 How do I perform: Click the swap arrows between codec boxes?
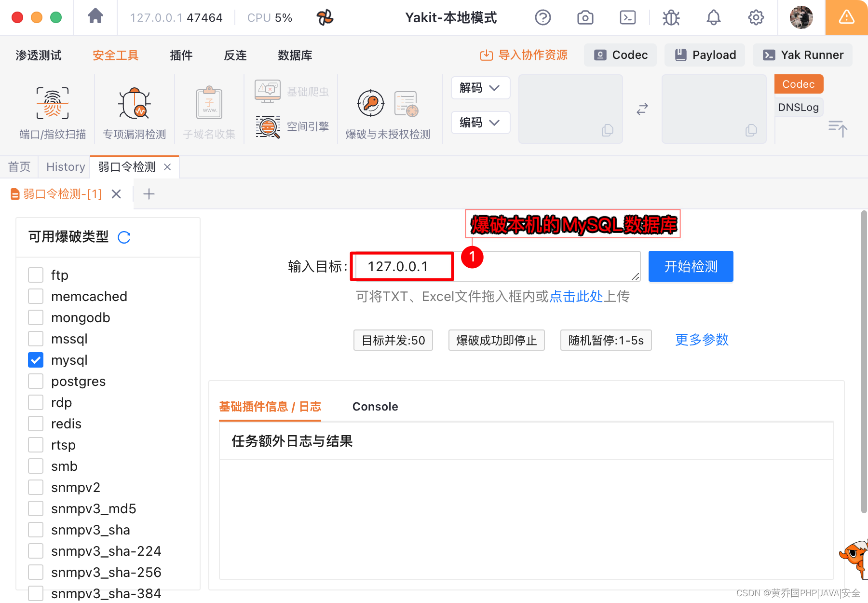pos(642,109)
